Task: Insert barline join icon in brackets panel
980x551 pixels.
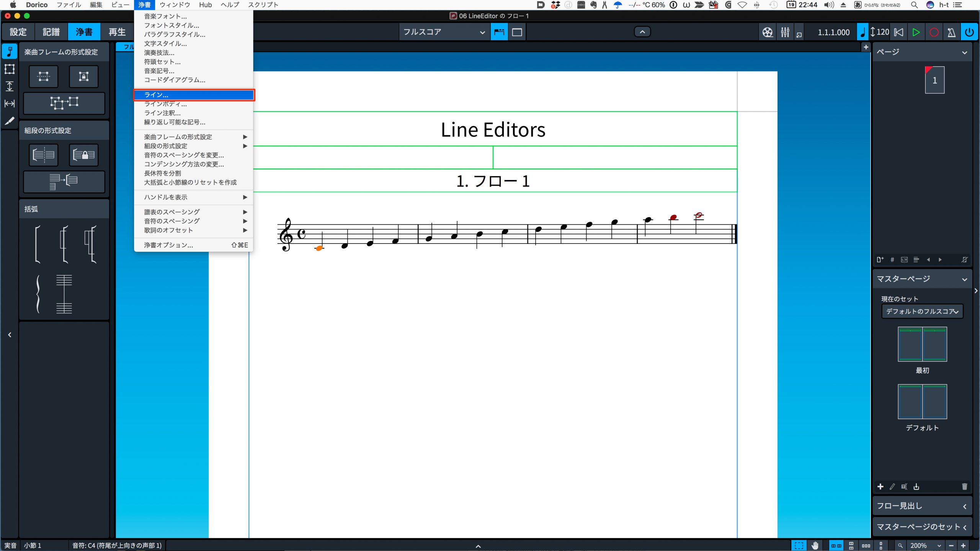Action: click(x=64, y=294)
